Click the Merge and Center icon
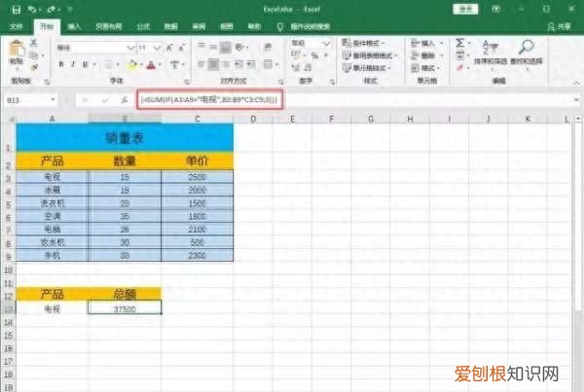Viewport: 584px width, 392px height. (268, 64)
